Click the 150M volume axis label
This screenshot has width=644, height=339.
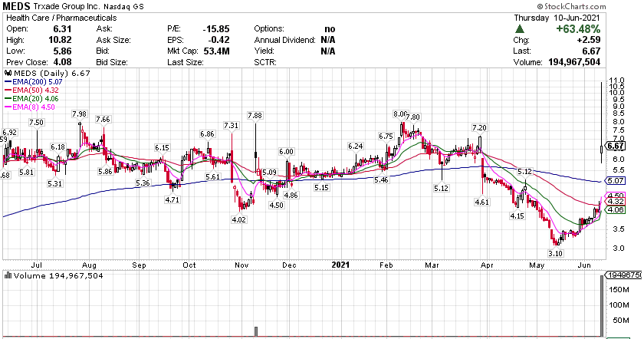tap(619, 290)
